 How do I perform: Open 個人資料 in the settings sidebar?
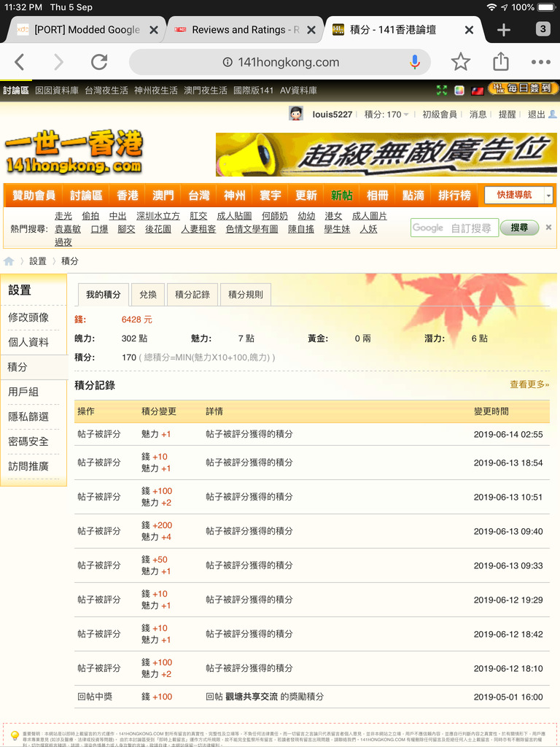click(x=28, y=342)
